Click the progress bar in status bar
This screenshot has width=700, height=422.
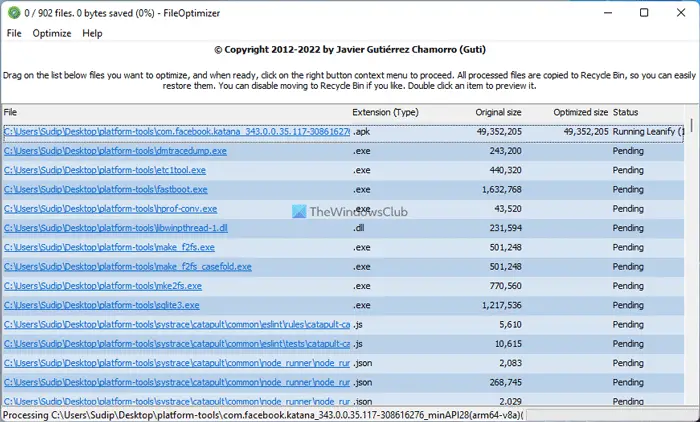click(612, 415)
